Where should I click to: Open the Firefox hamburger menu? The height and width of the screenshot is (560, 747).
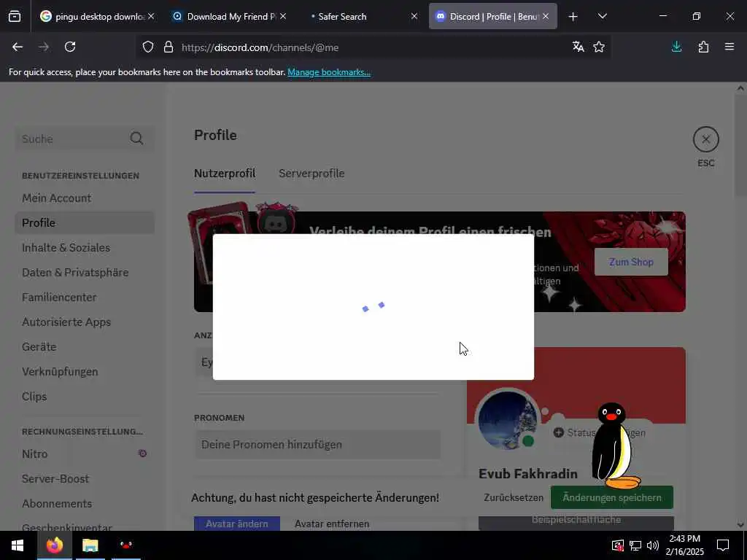coord(729,47)
